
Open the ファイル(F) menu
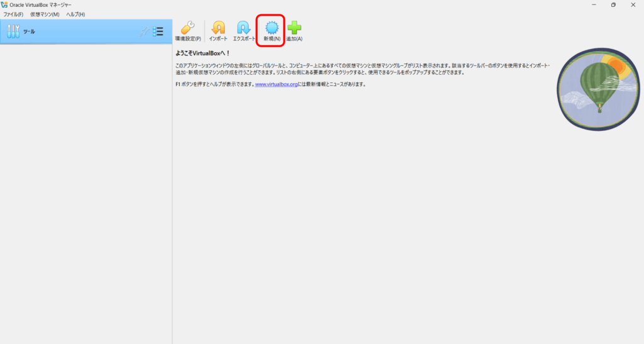13,14
